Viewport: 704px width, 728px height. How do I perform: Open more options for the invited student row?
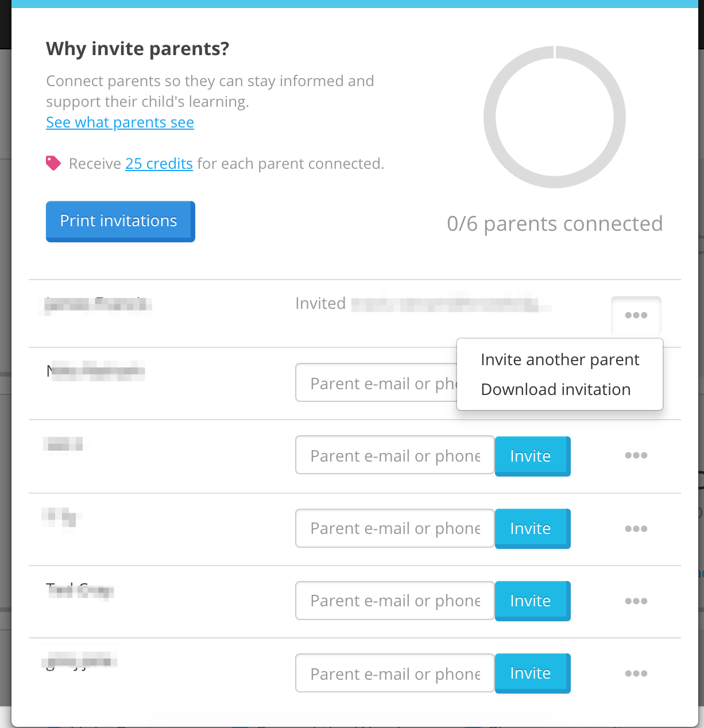click(x=636, y=315)
